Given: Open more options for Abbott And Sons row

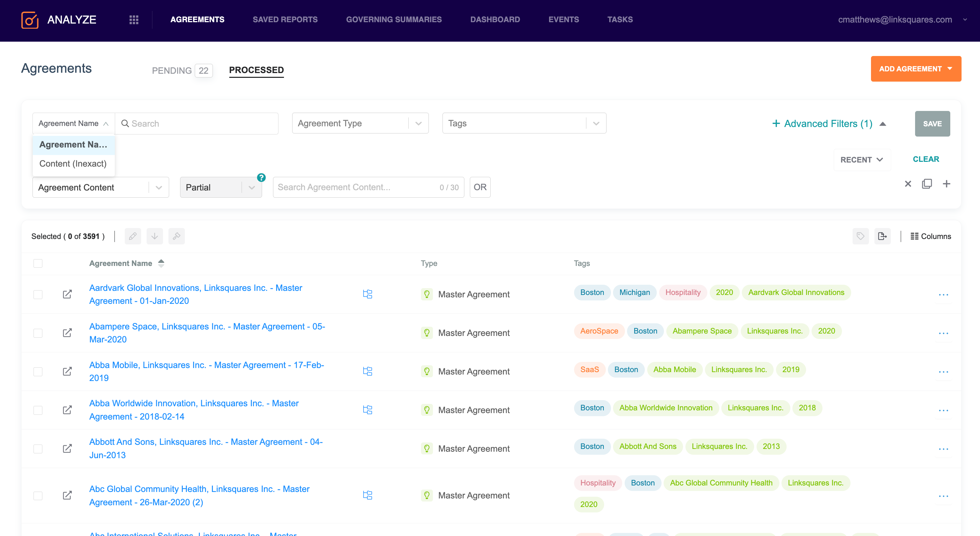Looking at the screenshot, I should (x=943, y=449).
